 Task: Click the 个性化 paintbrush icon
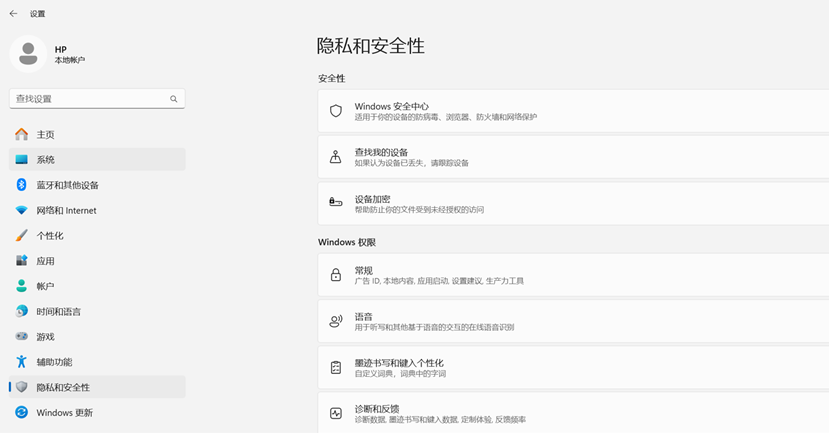21,235
